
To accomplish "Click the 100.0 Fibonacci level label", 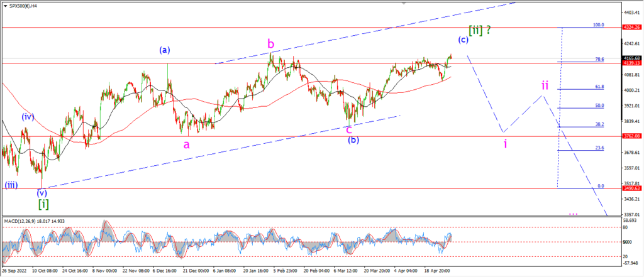I will pos(599,25).
